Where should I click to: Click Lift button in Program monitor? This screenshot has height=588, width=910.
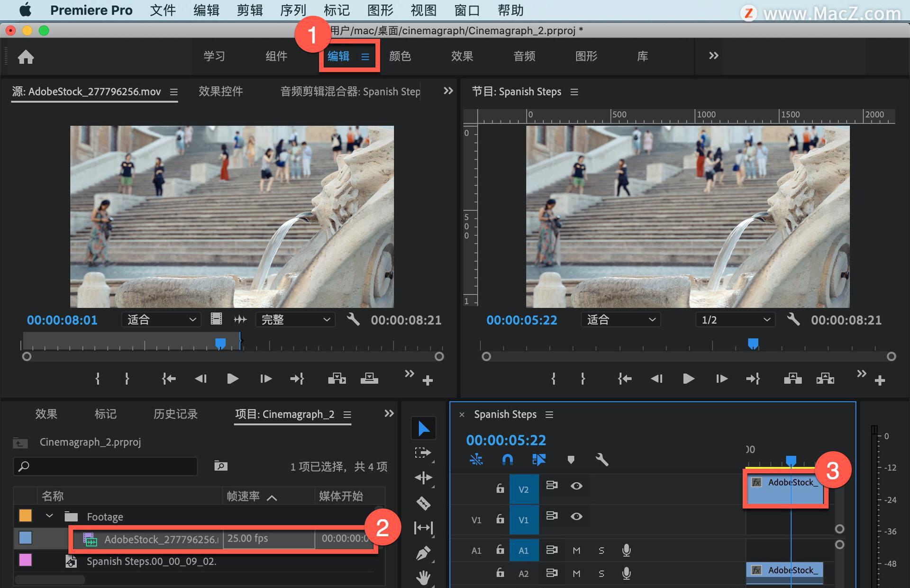pyautogui.click(x=793, y=379)
